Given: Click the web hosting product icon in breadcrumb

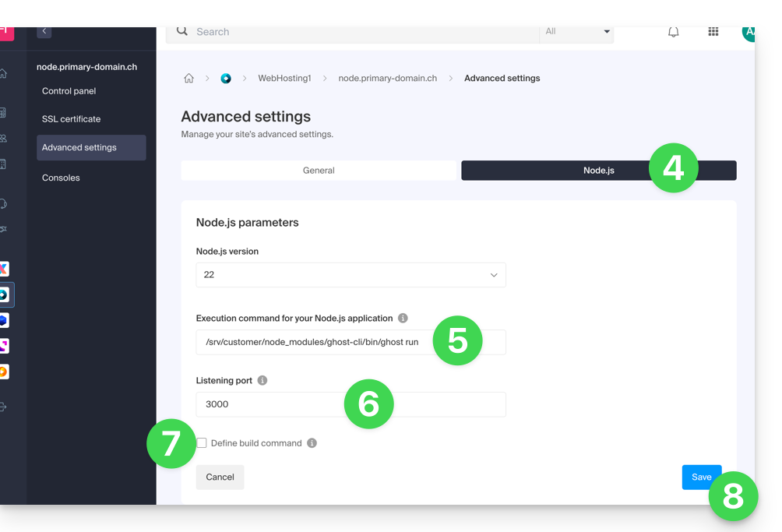Looking at the screenshot, I should tap(226, 78).
